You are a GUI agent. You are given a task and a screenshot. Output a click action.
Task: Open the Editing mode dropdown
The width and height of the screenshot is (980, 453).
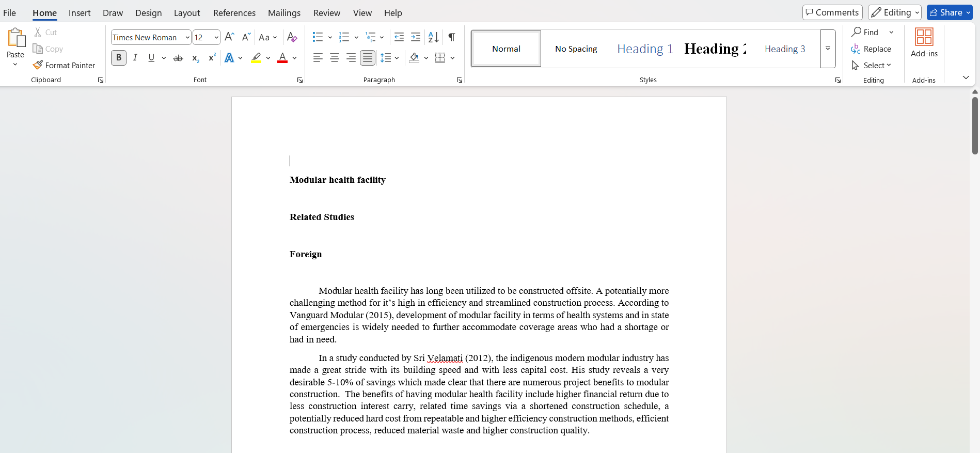[895, 12]
